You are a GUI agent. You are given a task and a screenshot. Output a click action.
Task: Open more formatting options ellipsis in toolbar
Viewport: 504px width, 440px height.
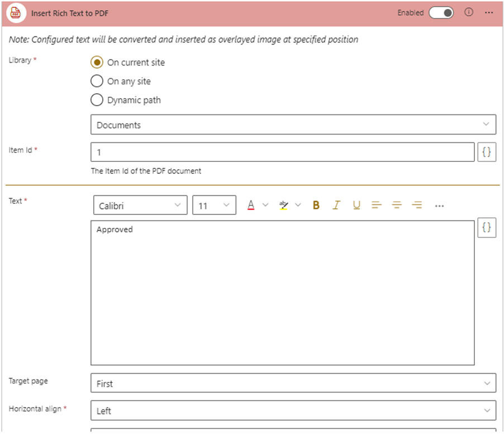(439, 206)
